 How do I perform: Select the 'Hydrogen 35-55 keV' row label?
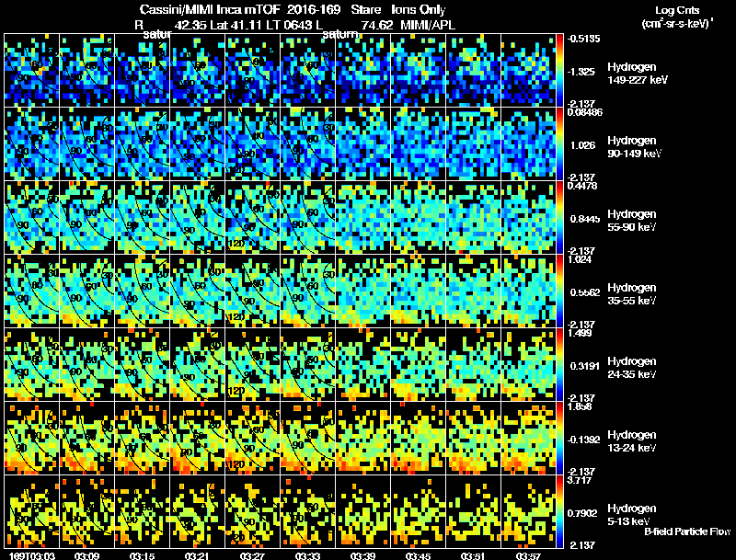(x=632, y=294)
